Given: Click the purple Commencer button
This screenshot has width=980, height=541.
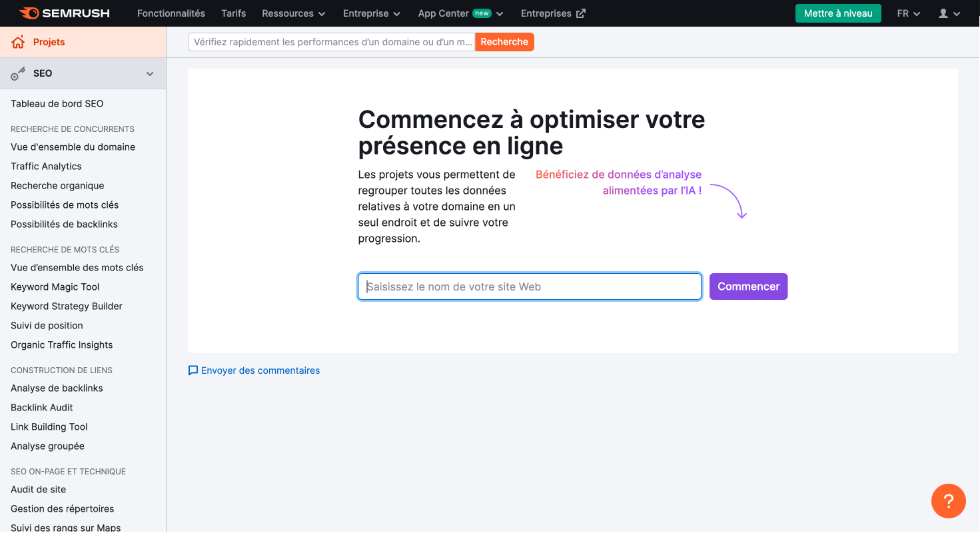Looking at the screenshot, I should [748, 286].
